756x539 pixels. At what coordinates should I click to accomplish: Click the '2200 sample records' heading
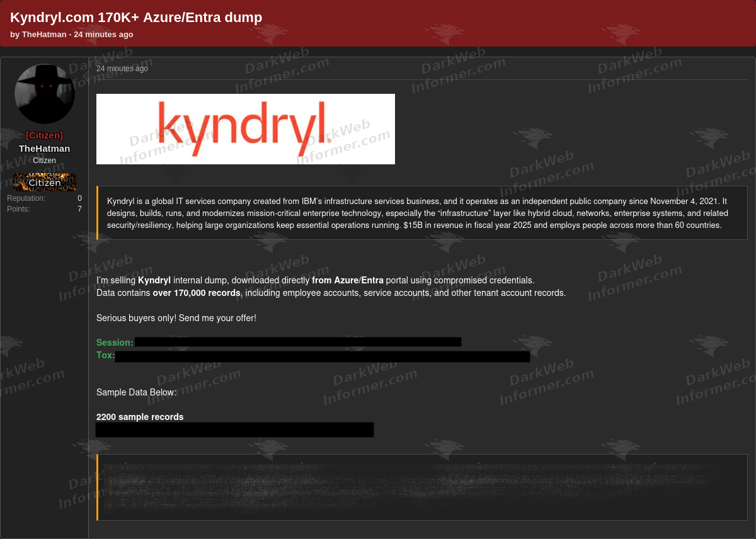pyautogui.click(x=140, y=417)
